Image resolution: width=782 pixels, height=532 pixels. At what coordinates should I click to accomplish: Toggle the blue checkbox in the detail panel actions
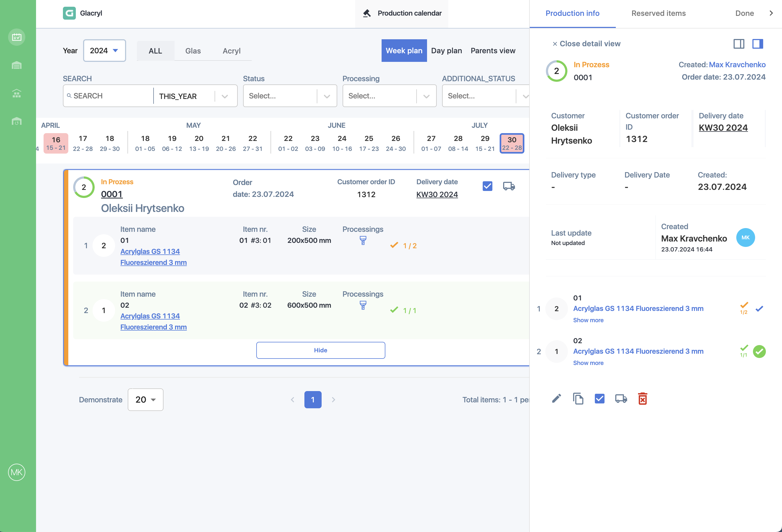point(600,399)
